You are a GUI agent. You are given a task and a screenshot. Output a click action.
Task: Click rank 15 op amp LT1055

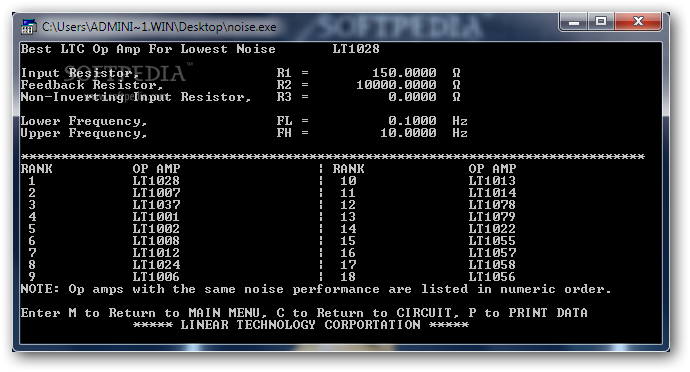click(492, 241)
